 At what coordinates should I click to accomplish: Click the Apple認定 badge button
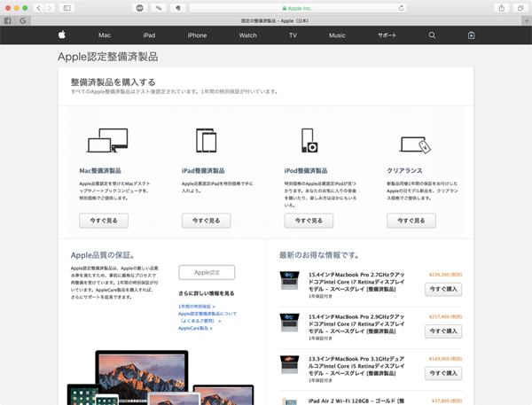coord(207,272)
